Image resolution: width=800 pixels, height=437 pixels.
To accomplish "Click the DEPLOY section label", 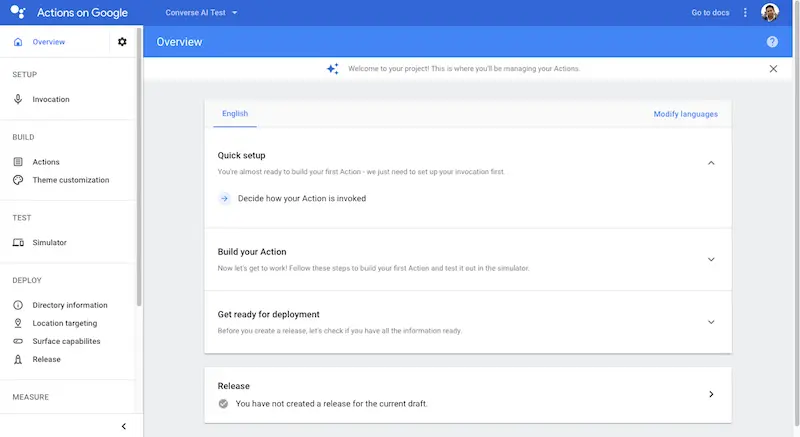I will [x=27, y=280].
